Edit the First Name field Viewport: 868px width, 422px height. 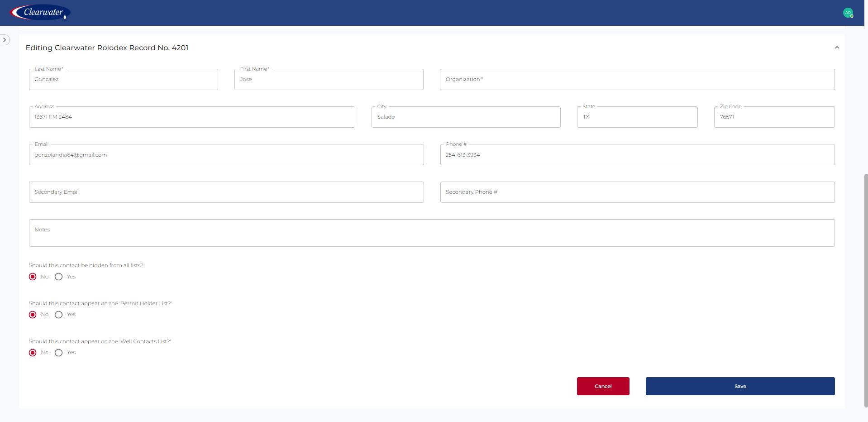point(329,79)
